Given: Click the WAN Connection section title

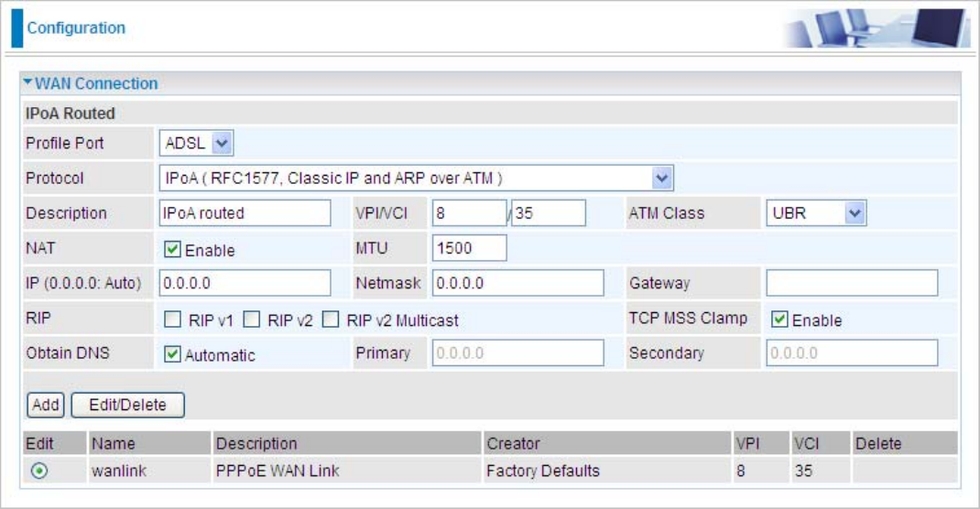Looking at the screenshot, I should (96, 83).
